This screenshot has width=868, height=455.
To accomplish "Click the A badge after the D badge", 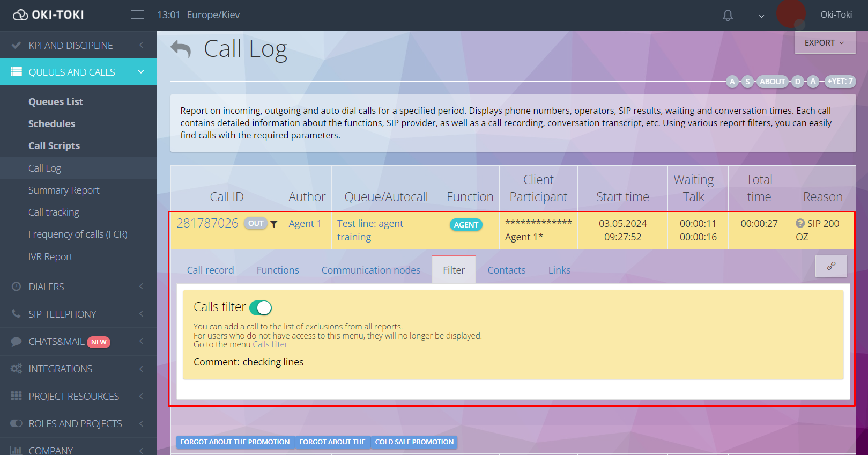I will point(813,82).
